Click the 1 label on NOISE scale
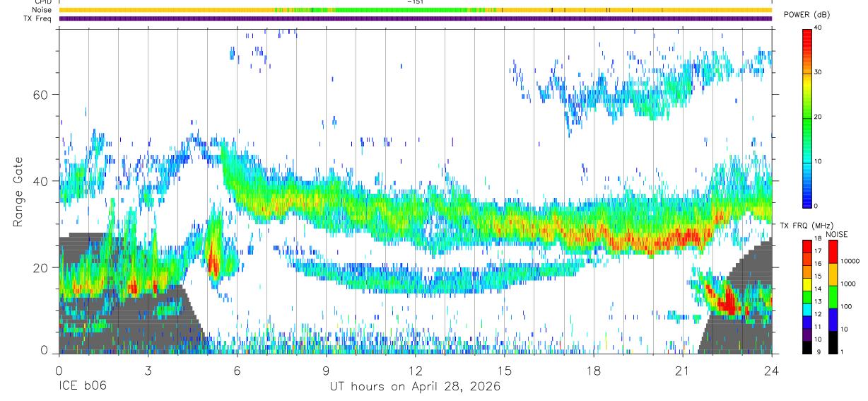 pos(843,351)
